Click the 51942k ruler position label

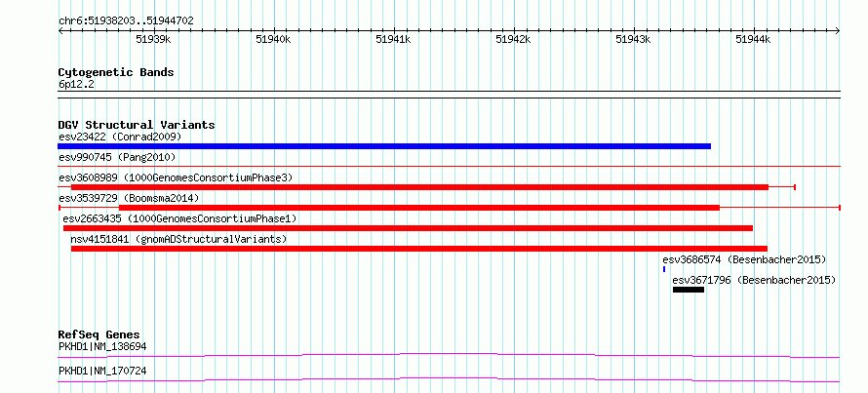coord(513,39)
